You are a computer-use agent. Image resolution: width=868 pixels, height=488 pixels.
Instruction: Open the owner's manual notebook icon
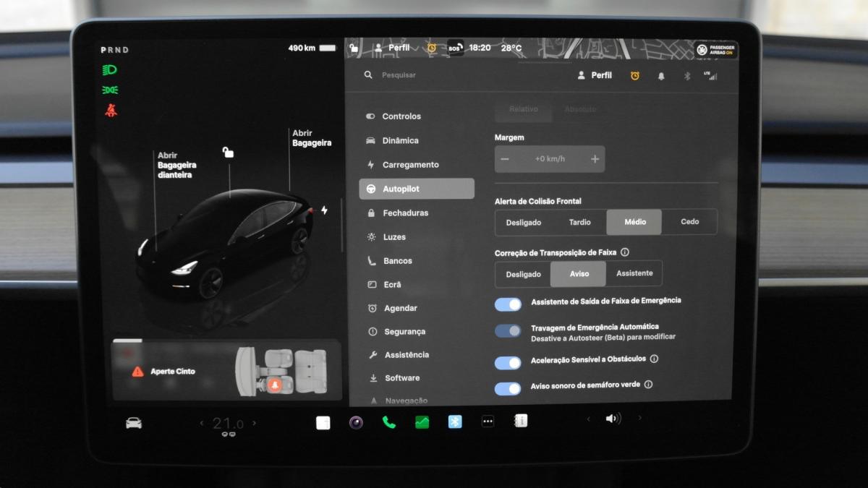(520, 421)
